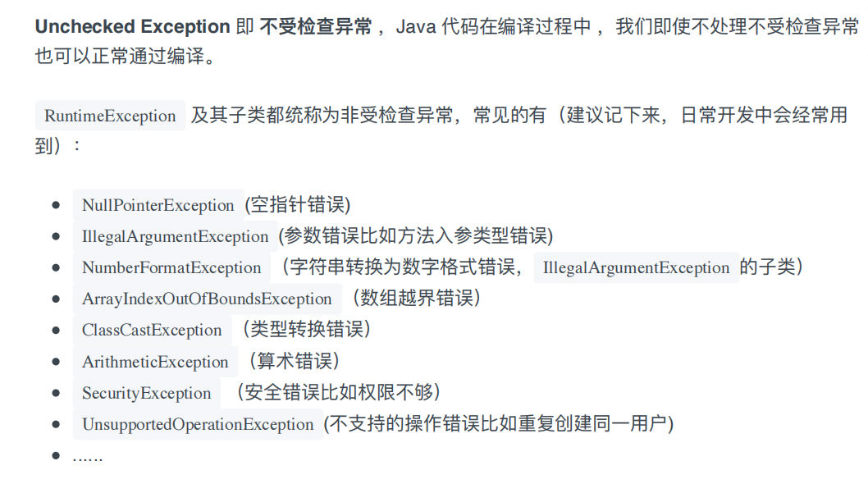
Task: Select the ArrayIndexOutOfBoundsException code tag
Action: point(207,299)
